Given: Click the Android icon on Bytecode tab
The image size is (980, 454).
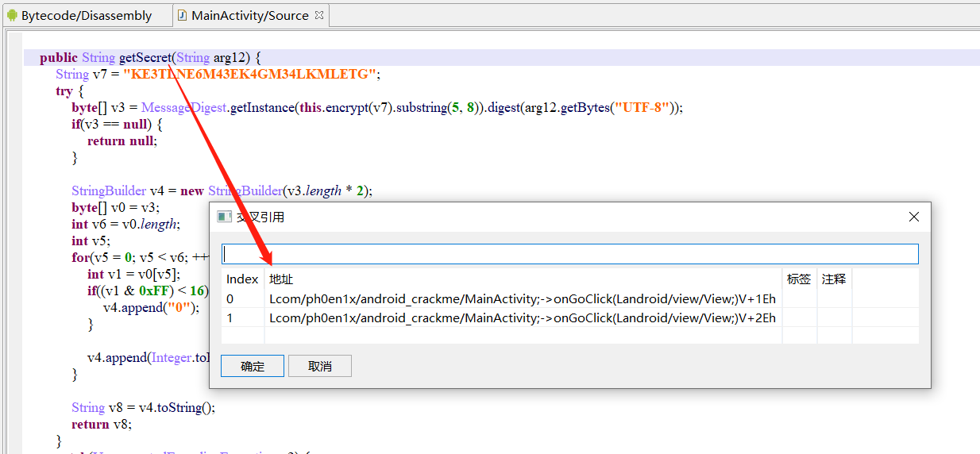Looking at the screenshot, I should 12,15.
